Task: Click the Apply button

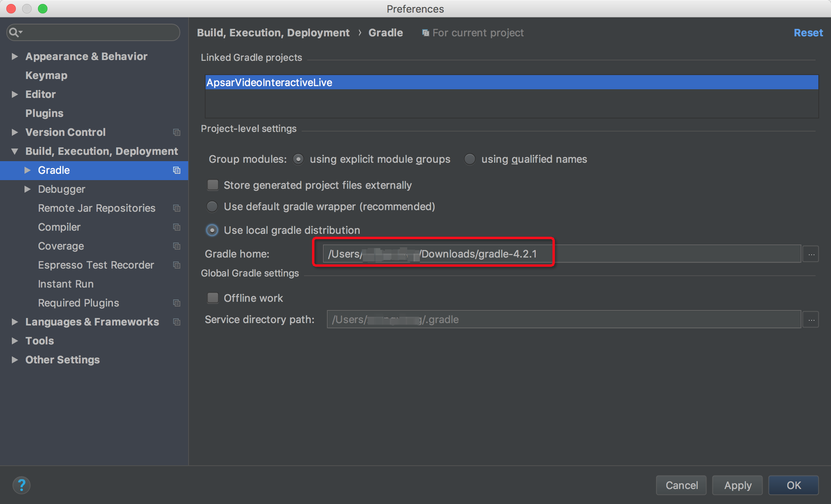Action: click(738, 485)
